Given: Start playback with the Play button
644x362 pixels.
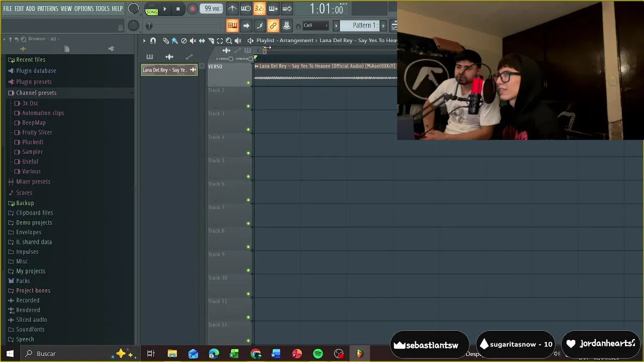Looking at the screenshot, I should (x=165, y=9).
